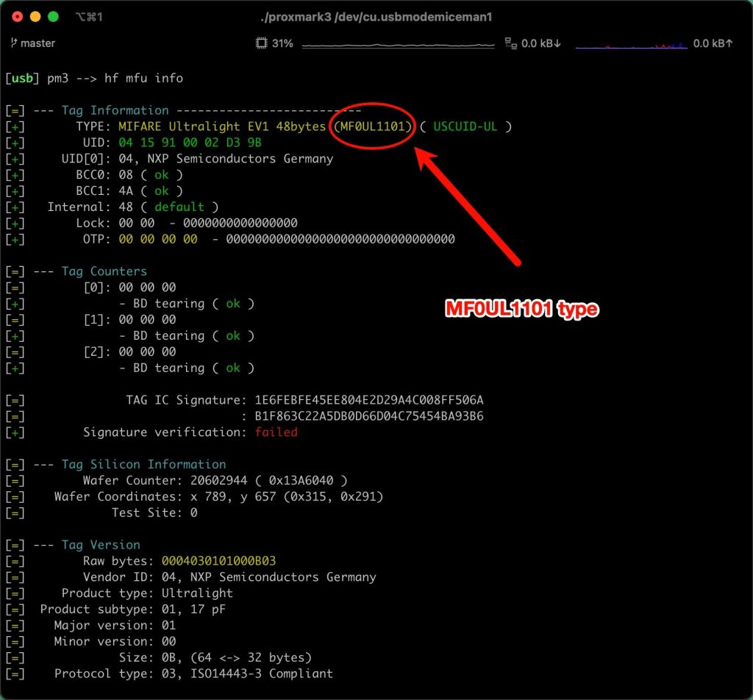This screenshot has width=753, height=700.
Task: Click the network activity graph
Action: (631, 46)
